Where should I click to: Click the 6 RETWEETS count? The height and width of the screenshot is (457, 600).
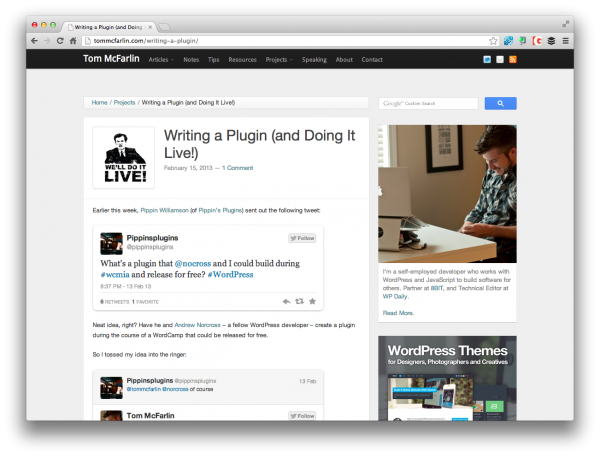tap(115, 302)
